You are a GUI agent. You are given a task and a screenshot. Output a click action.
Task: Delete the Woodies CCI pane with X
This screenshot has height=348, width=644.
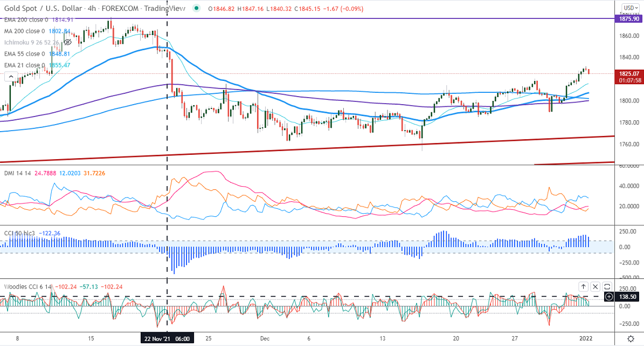tap(595, 286)
